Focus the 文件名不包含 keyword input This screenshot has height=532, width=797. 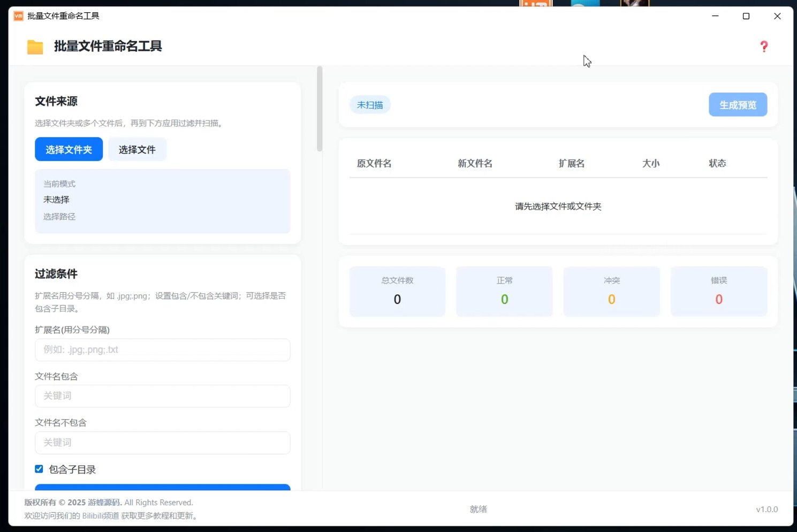pos(163,443)
